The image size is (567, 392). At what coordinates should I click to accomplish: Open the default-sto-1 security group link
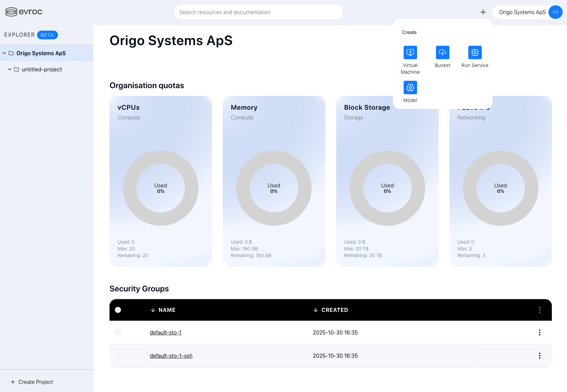pyautogui.click(x=165, y=332)
